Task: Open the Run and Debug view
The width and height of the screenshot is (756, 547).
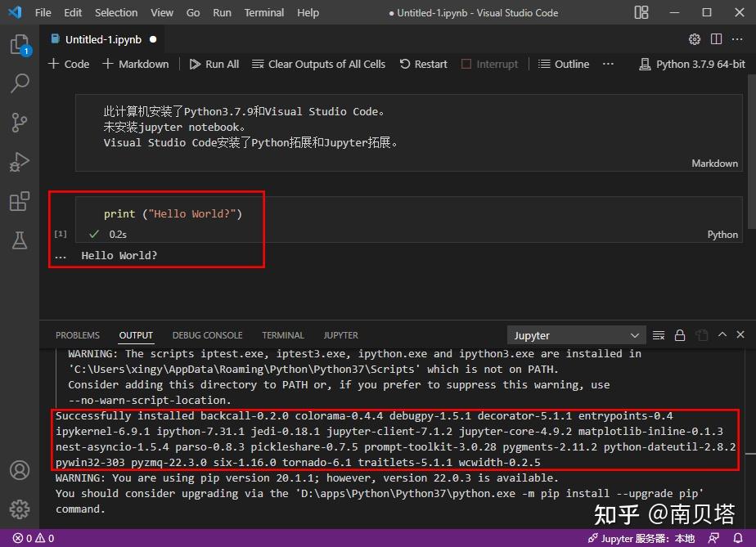Action: pos(20,161)
